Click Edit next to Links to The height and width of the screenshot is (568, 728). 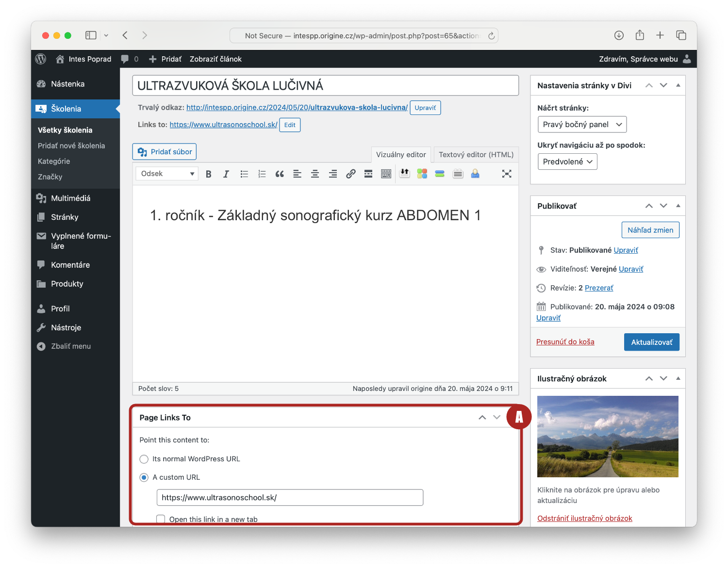(x=290, y=125)
